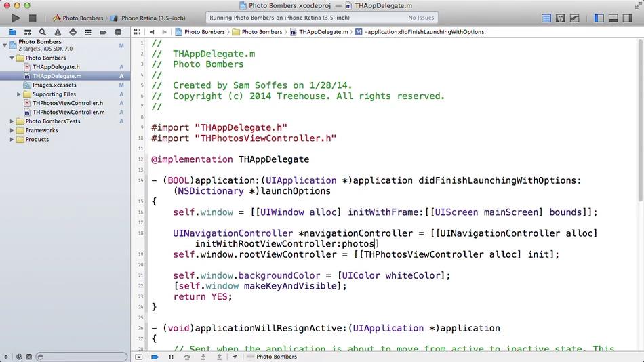Open the Log navigator speech-bubble icon

click(118, 32)
